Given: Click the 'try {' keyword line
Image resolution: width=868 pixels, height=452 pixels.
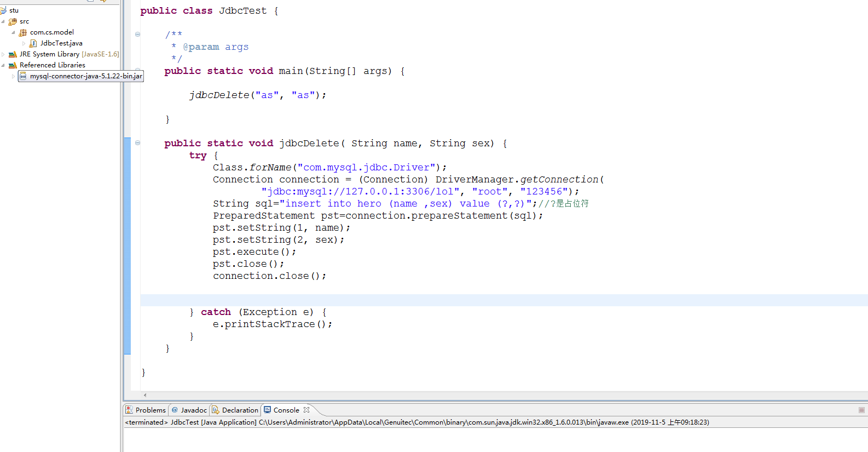Looking at the screenshot, I should click(x=204, y=156).
